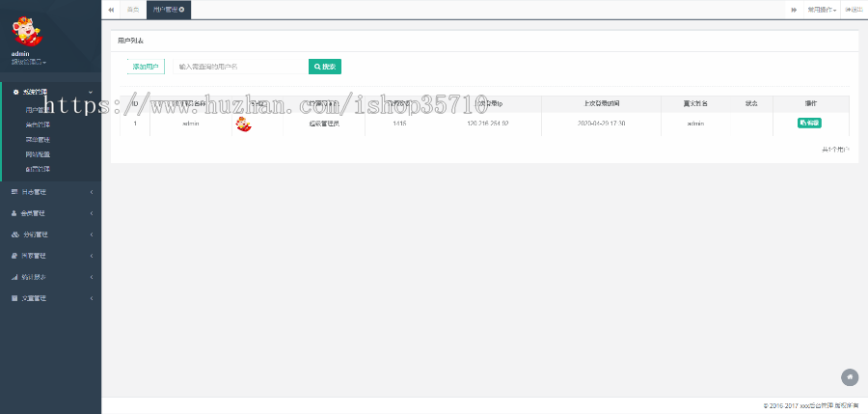Open role dropdown below sidebar admin name

coord(29,62)
